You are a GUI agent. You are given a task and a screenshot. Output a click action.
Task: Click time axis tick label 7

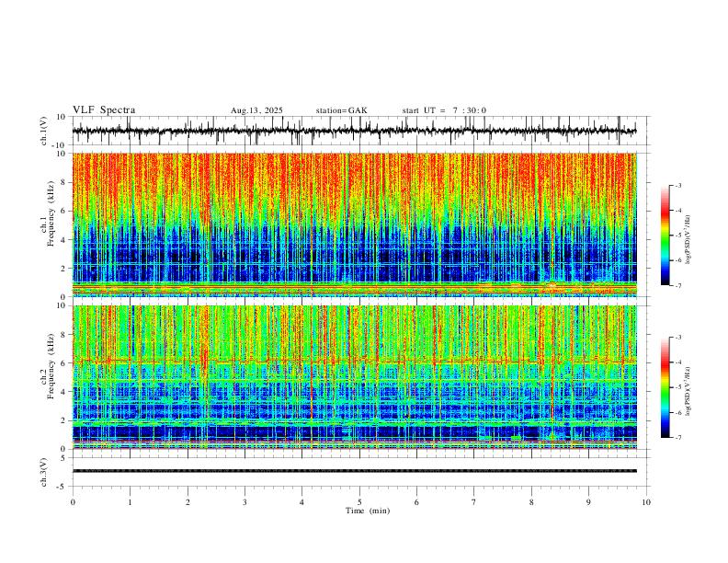coord(474,502)
